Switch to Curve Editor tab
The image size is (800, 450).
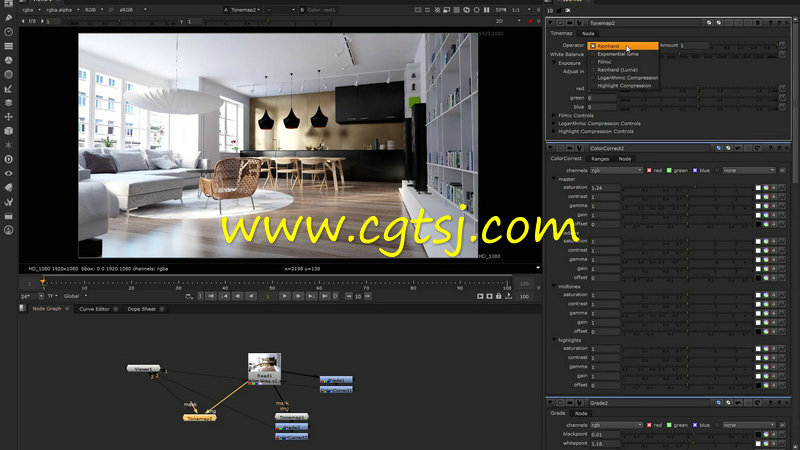(x=94, y=309)
